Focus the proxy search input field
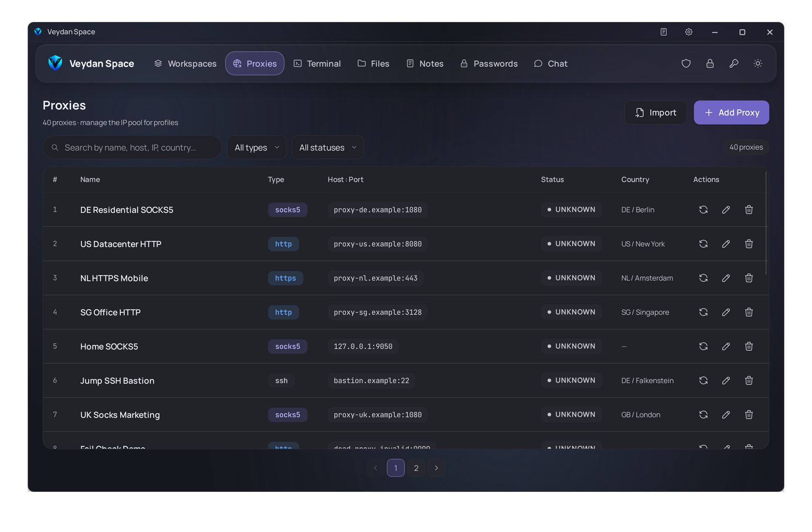This screenshot has width=812, height=532. [132, 148]
